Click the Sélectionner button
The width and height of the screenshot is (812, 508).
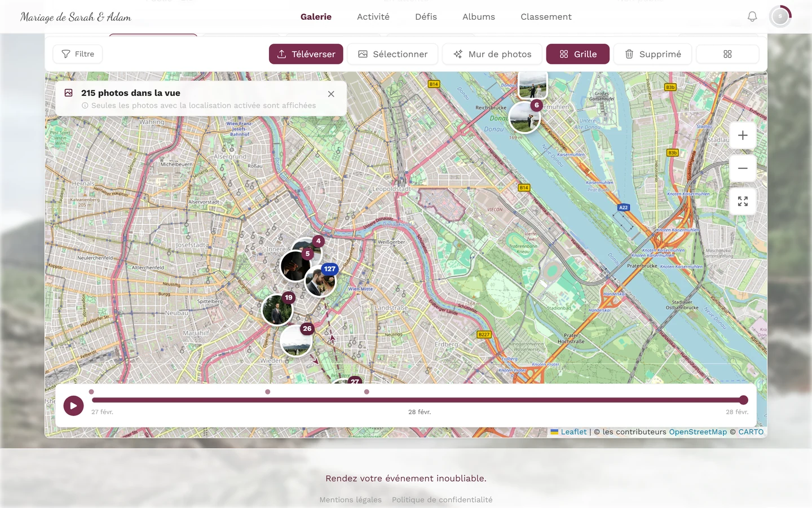392,54
